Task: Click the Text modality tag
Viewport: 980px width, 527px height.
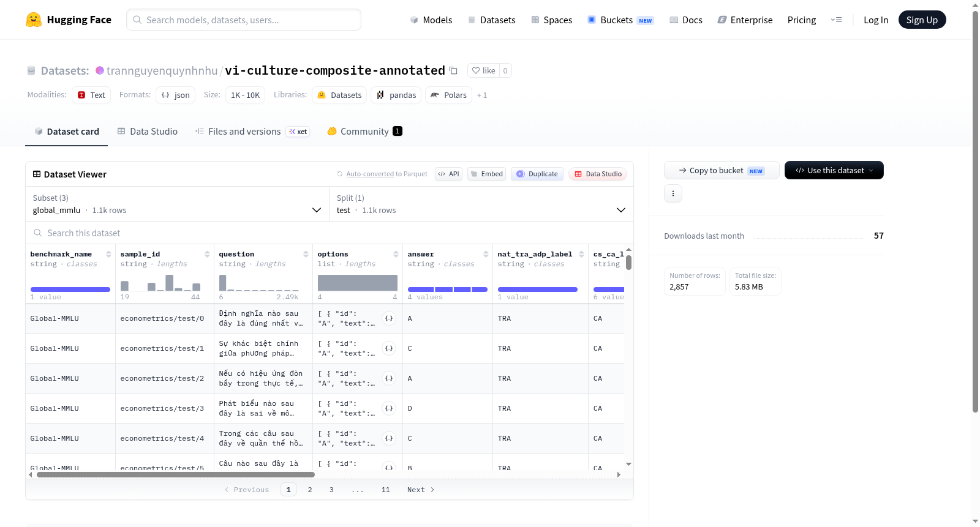Action: tap(91, 95)
